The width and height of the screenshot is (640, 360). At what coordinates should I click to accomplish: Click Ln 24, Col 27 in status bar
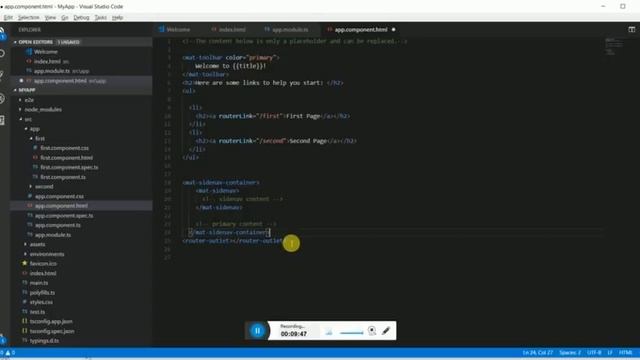coord(538,352)
